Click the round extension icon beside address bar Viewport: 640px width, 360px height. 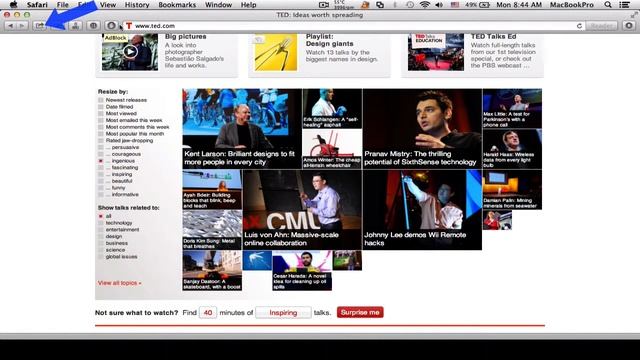click(x=111, y=26)
